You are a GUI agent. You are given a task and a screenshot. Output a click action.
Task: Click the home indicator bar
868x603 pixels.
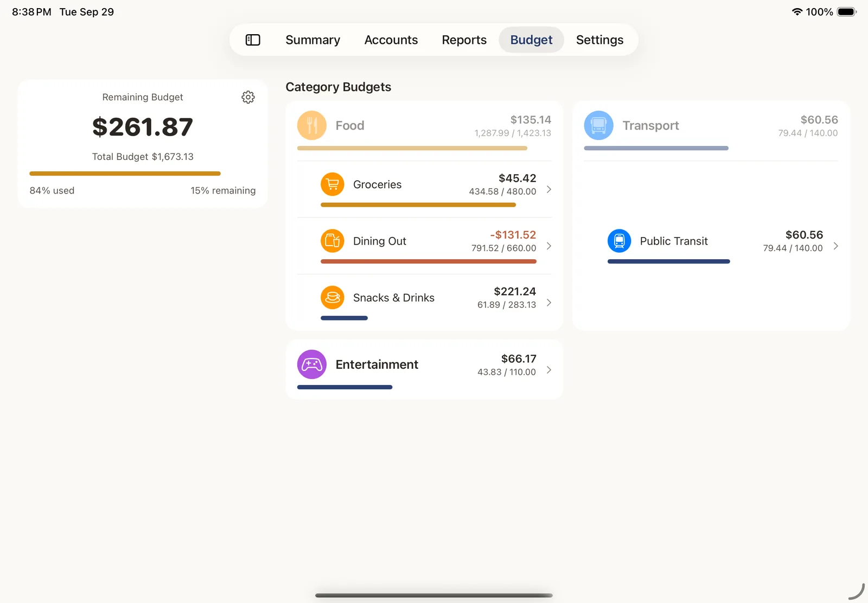434,595
